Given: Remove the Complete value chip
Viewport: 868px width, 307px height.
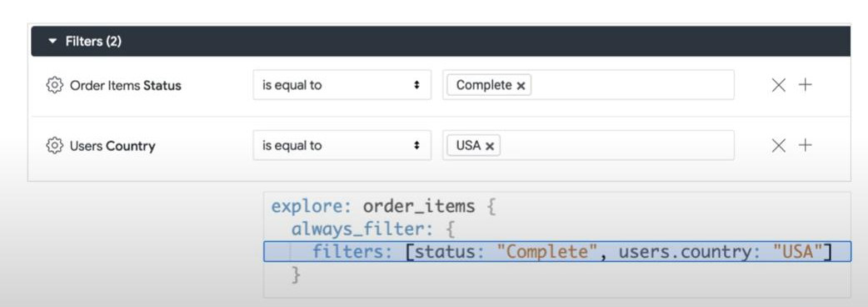Looking at the screenshot, I should (521, 86).
